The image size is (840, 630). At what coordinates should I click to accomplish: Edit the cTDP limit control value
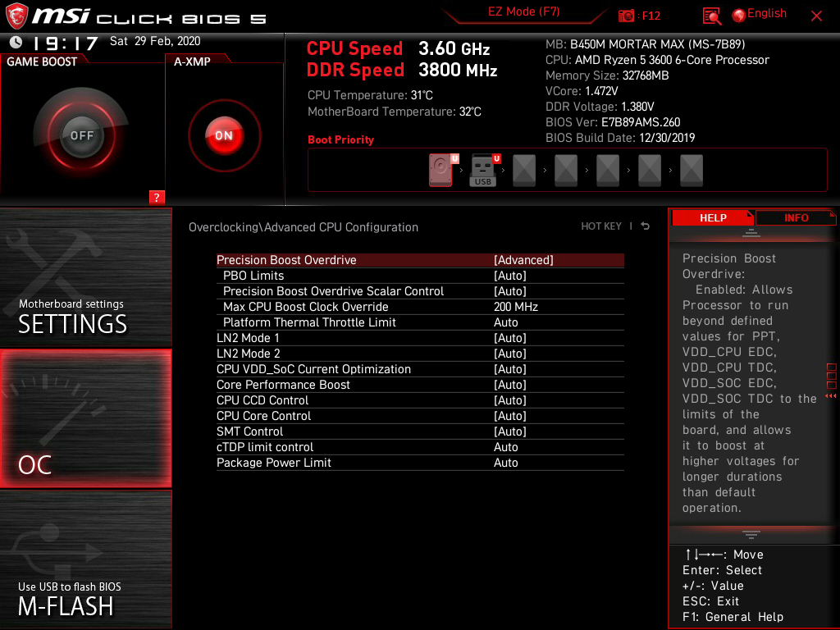point(420,446)
